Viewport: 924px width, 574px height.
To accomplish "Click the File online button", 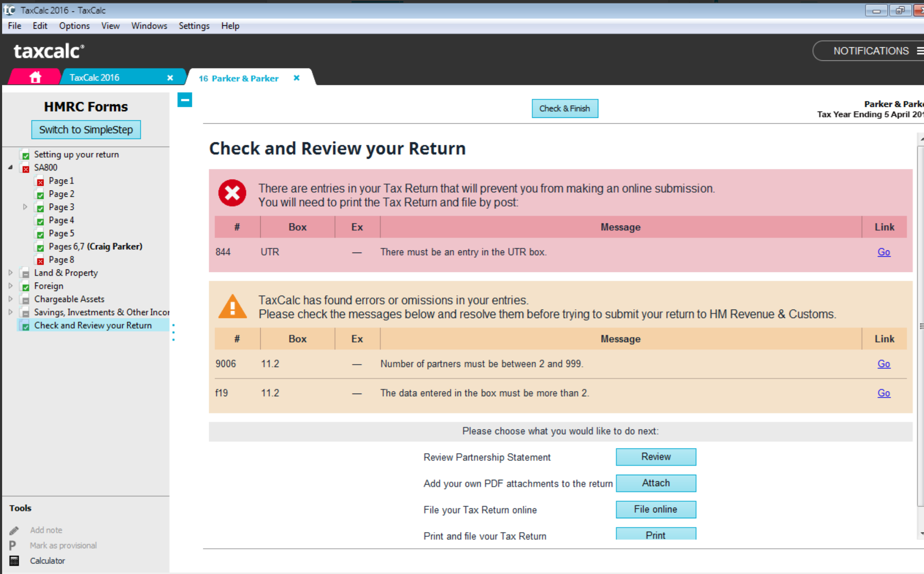I will (656, 509).
